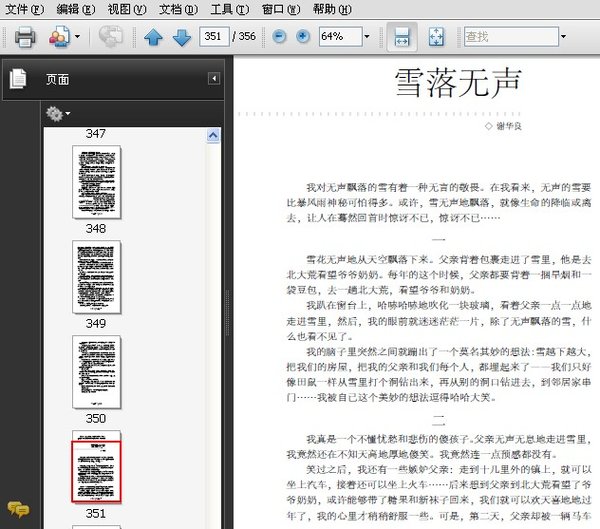
Task: Open the zoom percentage dropdown arrow
Action: [367, 37]
